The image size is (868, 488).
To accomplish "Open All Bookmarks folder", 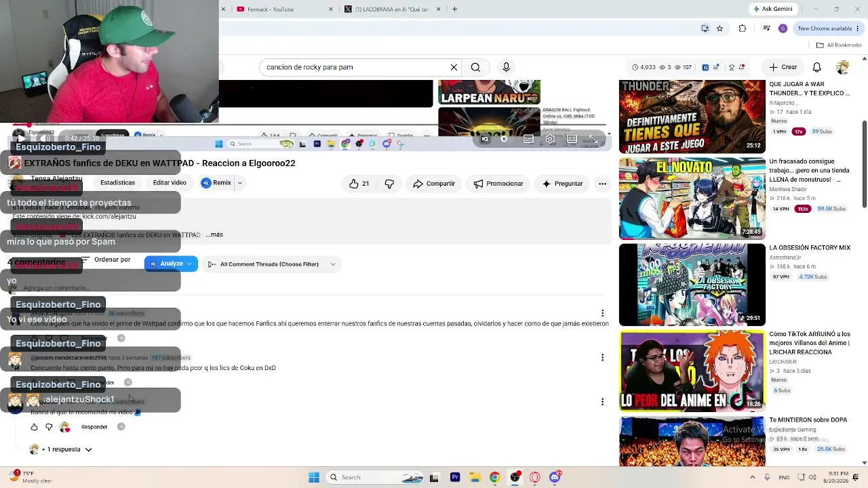I will click(x=838, y=45).
